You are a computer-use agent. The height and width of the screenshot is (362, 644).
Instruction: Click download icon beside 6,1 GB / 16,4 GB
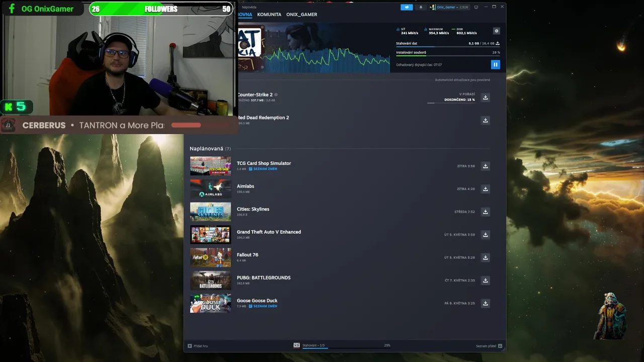click(498, 43)
